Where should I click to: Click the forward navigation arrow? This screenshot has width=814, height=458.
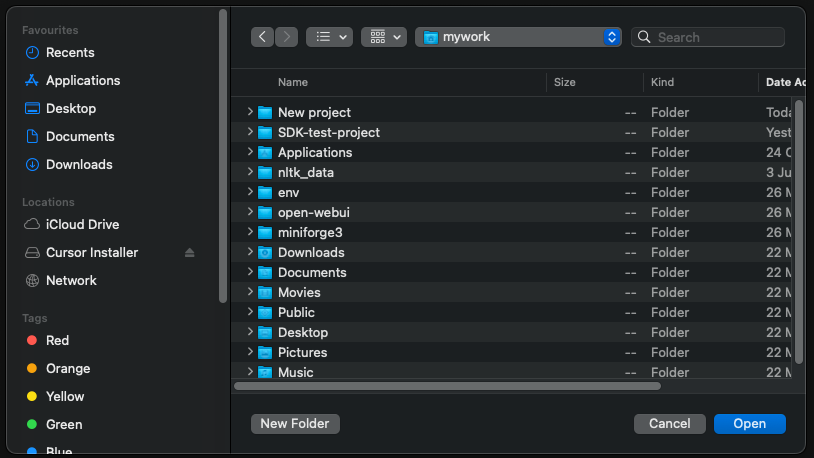point(287,37)
